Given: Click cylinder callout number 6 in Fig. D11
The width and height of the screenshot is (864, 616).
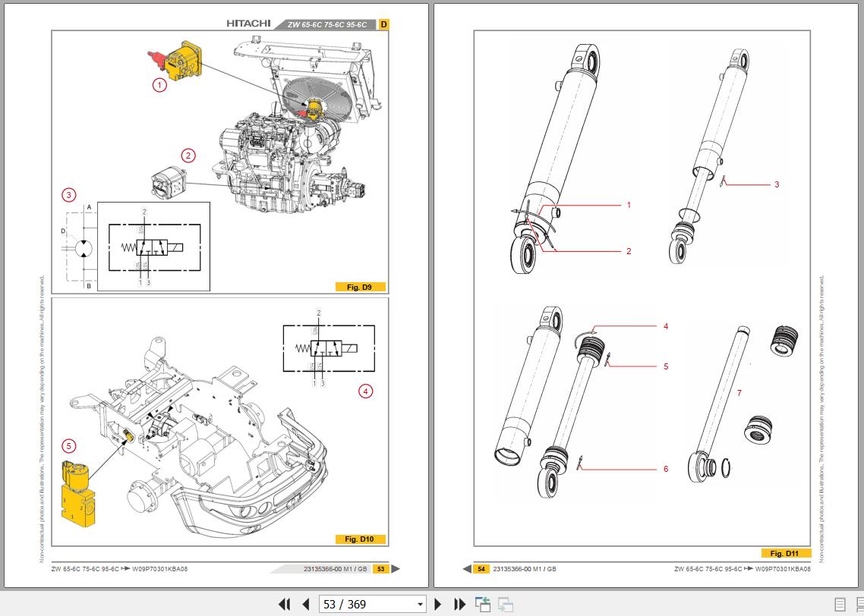Looking at the screenshot, I should [666, 469].
